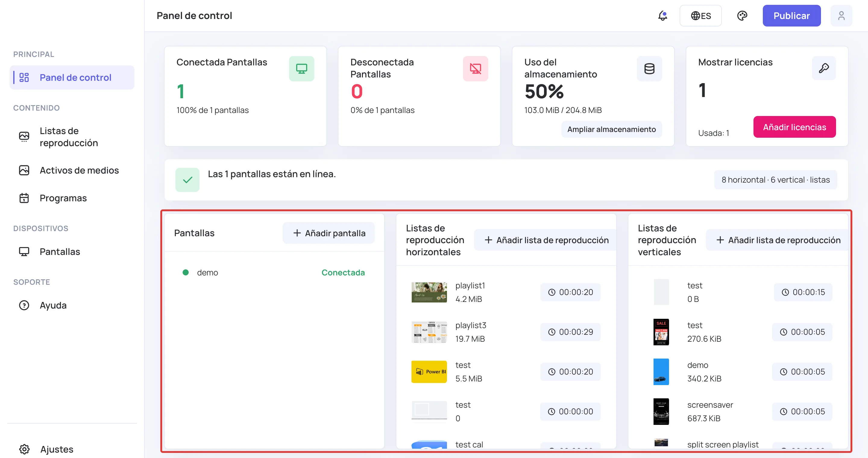The height and width of the screenshot is (458, 868).
Task: Click the green connected screens monitor icon
Action: [x=302, y=69]
